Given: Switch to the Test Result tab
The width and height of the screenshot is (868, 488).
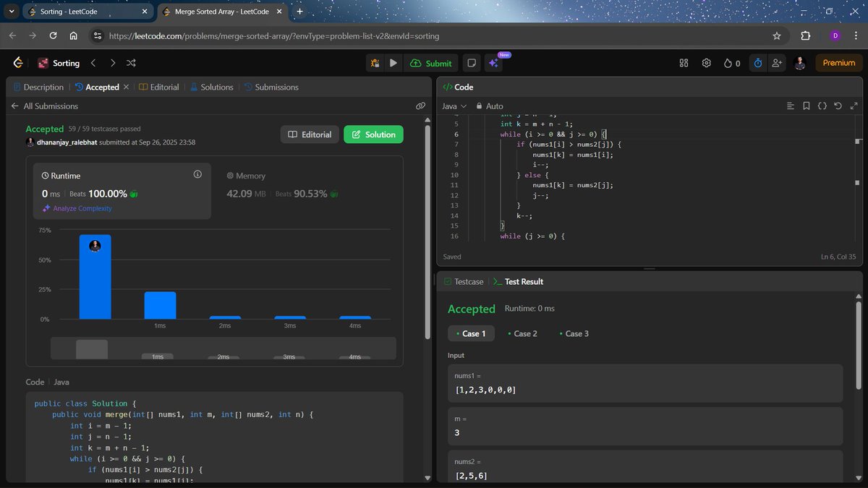Looking at the screenshot, I should pos(518,281).
